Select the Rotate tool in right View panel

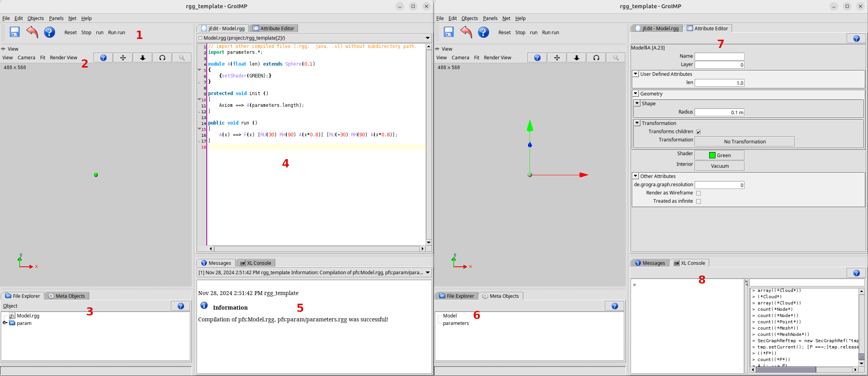(596, 58)
